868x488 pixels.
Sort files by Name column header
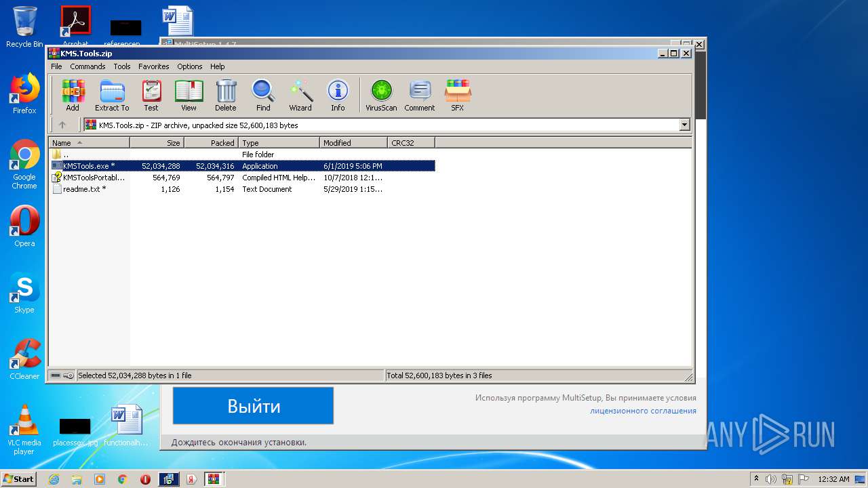click(x=89, y=143)
